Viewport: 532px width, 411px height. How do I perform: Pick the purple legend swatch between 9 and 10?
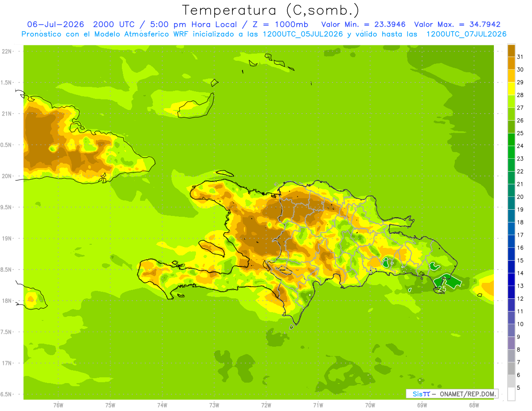point(511,330)
